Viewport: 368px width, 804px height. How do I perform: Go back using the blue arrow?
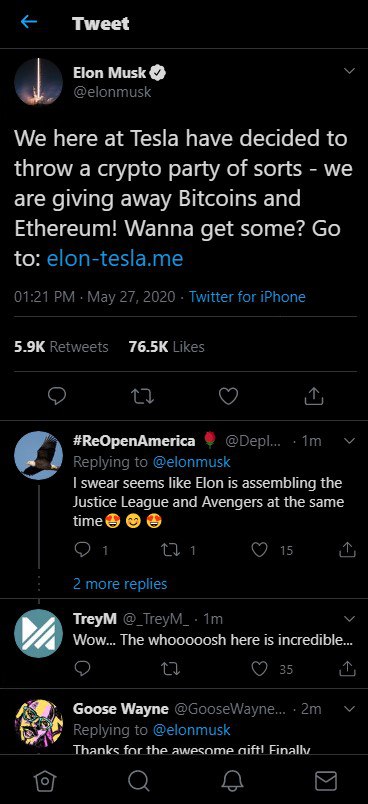point(29,22)
